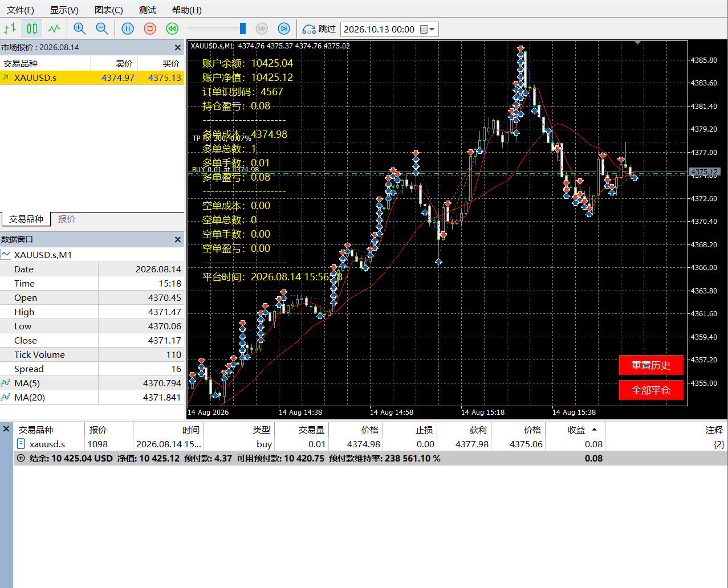Viewport: 728px width, 588px height.
Task: Select candlestick chart mode
Action: tap(32, 28)
